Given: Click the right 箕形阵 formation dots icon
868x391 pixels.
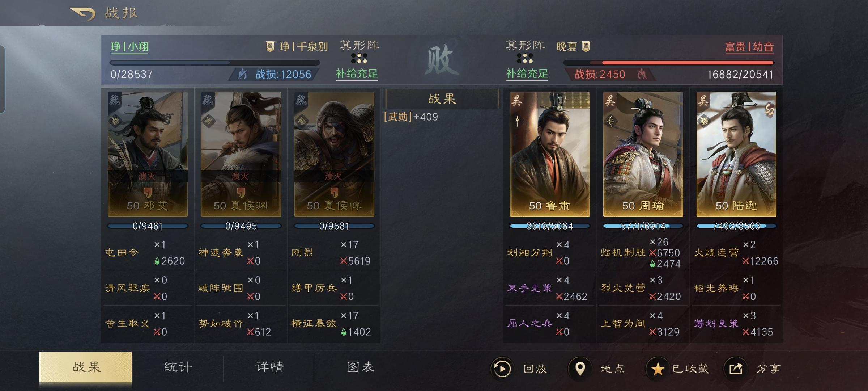Looking at the screenshot, I should tap(525, 58).
